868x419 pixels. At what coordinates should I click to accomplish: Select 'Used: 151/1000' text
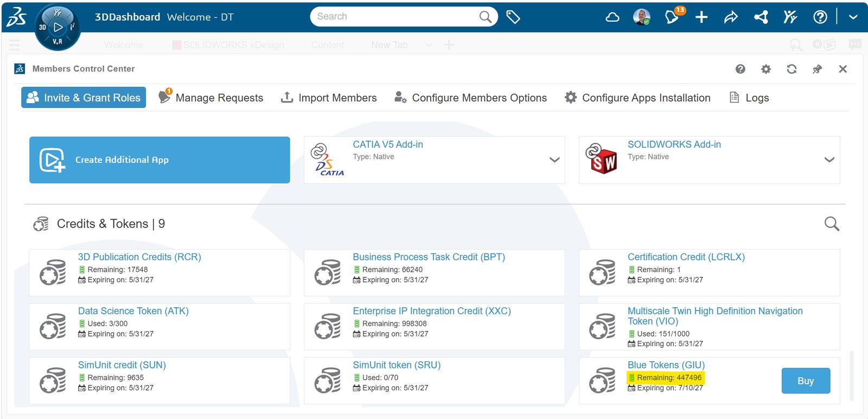[x=663, y=334]
